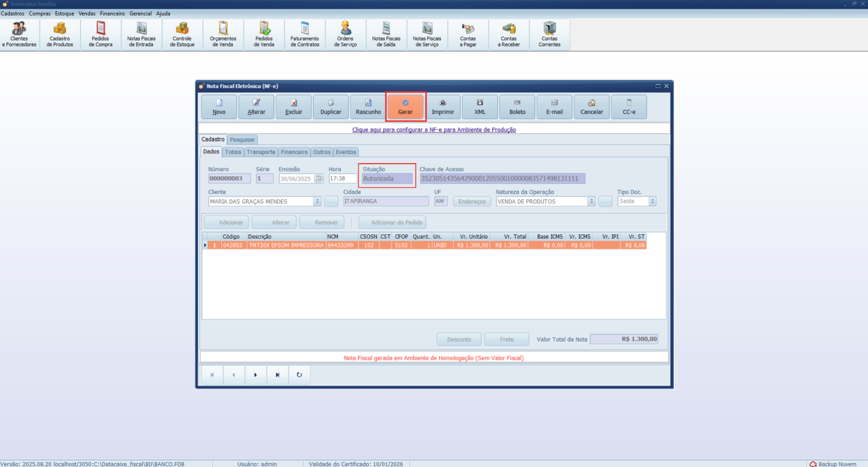This screenshot has width=868, height=467.
Task: Open Clientes e Fornecedores from main toolbar
Action: (x=19, y=34)
